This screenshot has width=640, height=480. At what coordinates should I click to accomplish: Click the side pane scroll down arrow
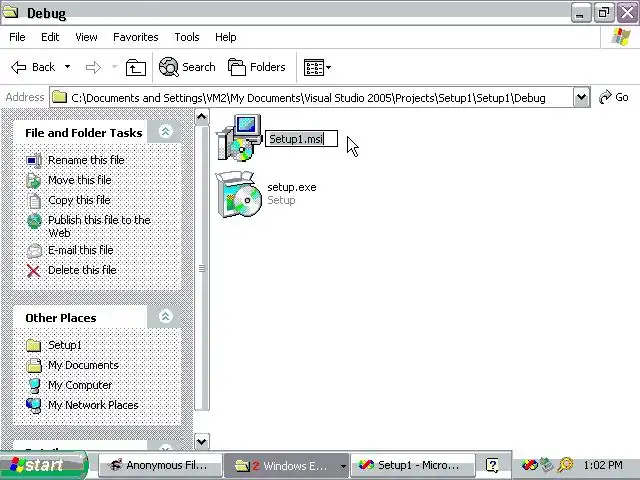click(x=202, y=441)
